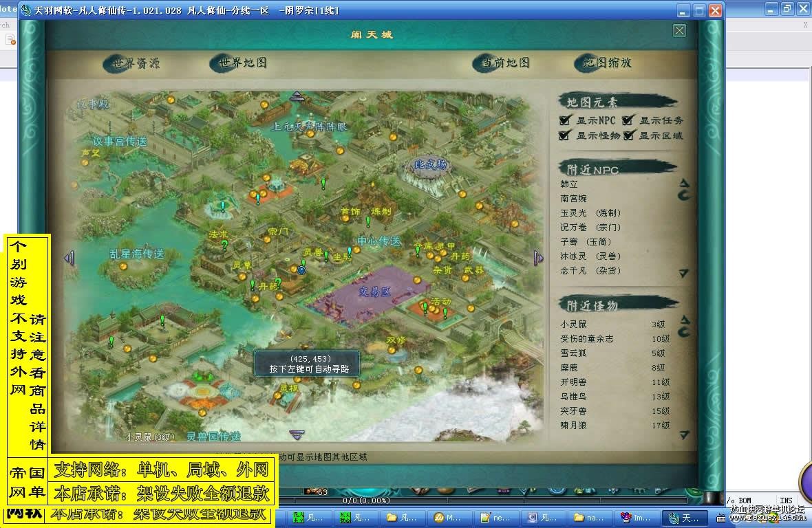Viewport: 812px width, 528px height.
Task: Uncheck the 显示区域 checkbox
Action: (x=629, y=135)
